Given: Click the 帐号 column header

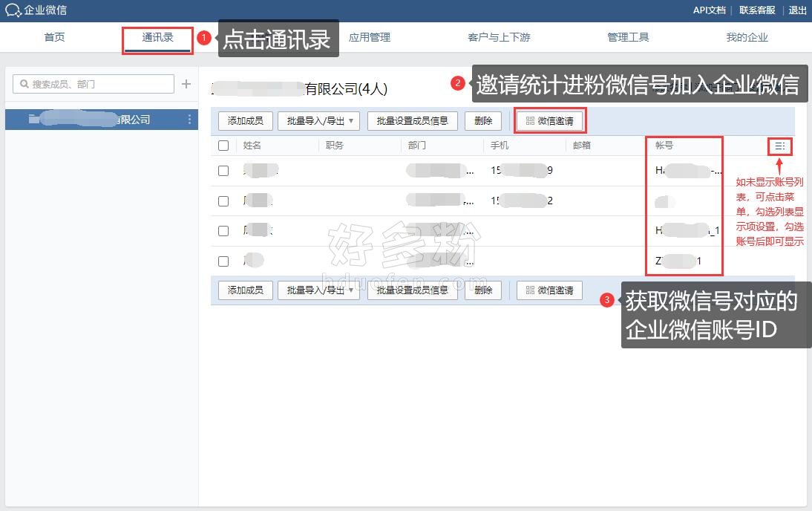Looking at the screenshot, I should pyautogui.click(x=664, y=146).
